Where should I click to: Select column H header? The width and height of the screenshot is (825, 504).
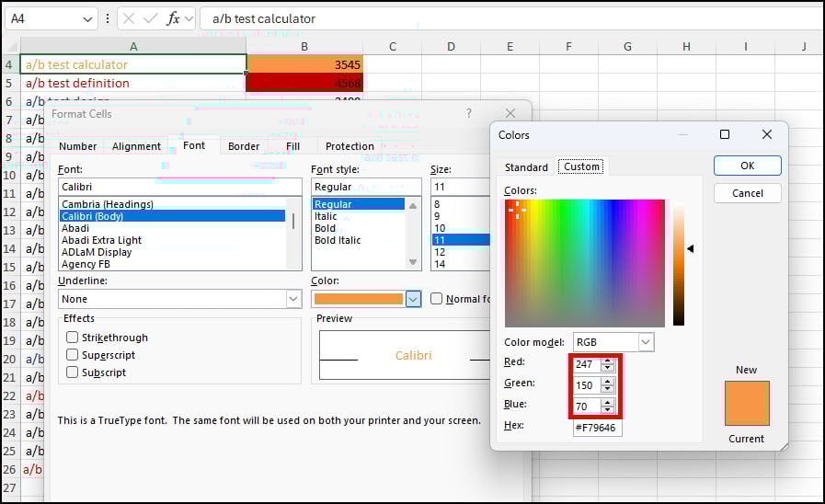click(x=687, y=46)
